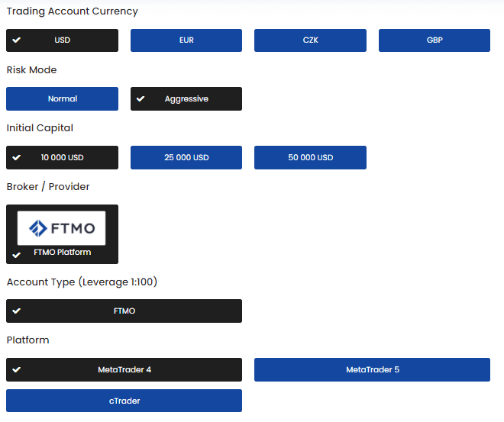504x422 pixels.
Task: Click the Account Type (Leverage 1:100) heading
Action: click(82, 282)
